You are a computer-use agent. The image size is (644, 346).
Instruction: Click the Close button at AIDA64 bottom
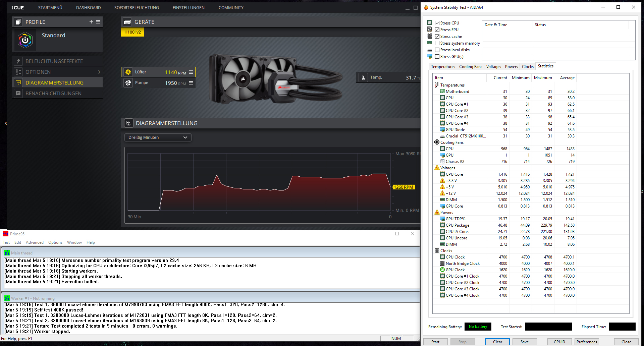(626, 342)
